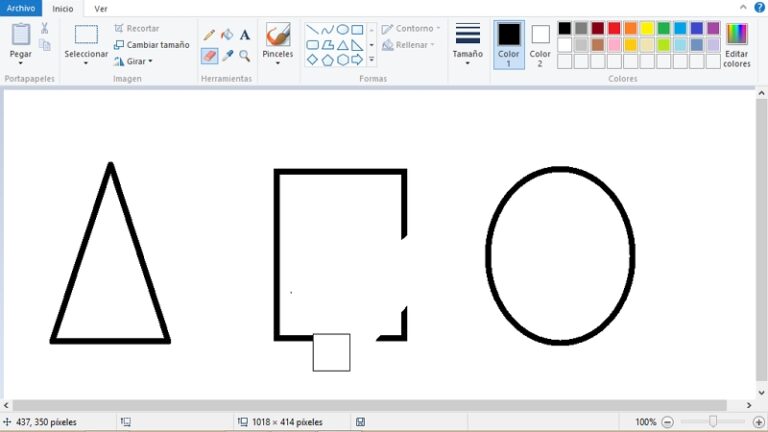
Task: Pick the purple color swatch
Action: click(713, 28)
